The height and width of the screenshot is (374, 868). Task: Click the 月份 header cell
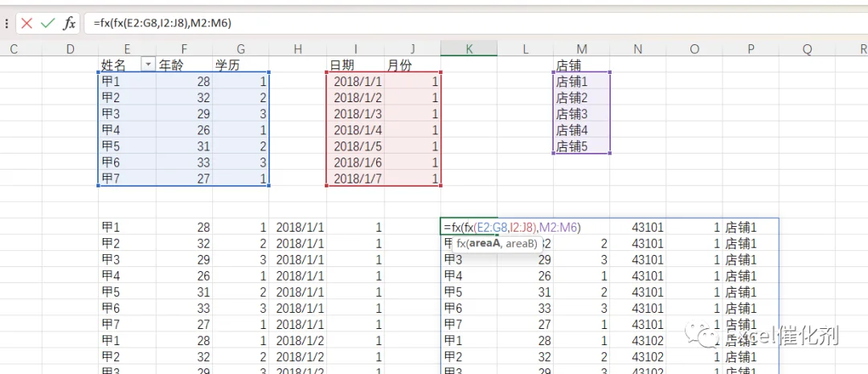412,65
